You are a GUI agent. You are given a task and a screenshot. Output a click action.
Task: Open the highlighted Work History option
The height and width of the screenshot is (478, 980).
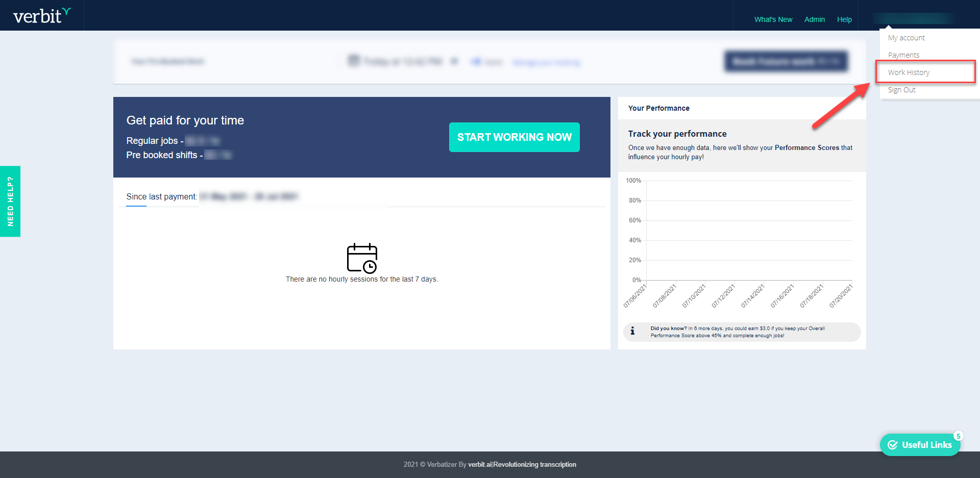[909, 72]
